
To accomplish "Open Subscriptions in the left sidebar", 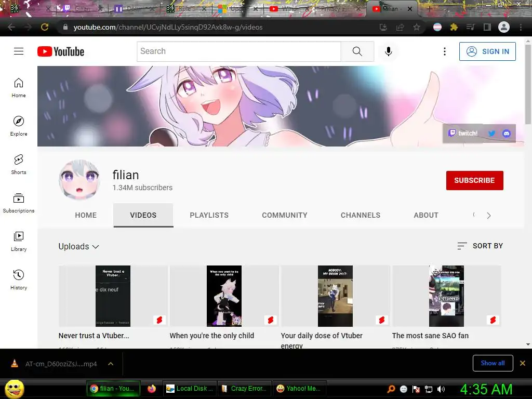I will click(x=19, y=203).
